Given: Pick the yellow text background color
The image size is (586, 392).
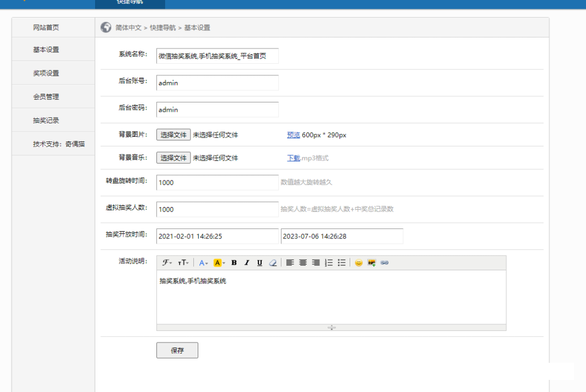Looking at the screenshot, I should (x=219, y=263).
